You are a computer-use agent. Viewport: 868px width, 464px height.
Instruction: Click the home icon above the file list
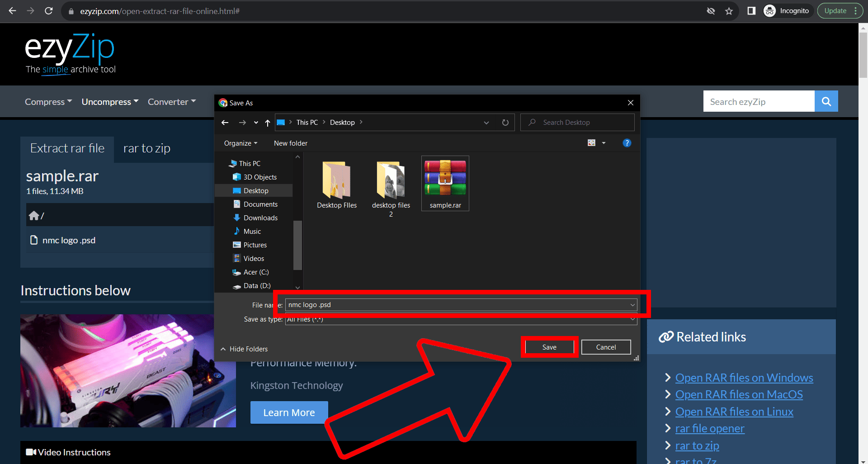[34, 215]
